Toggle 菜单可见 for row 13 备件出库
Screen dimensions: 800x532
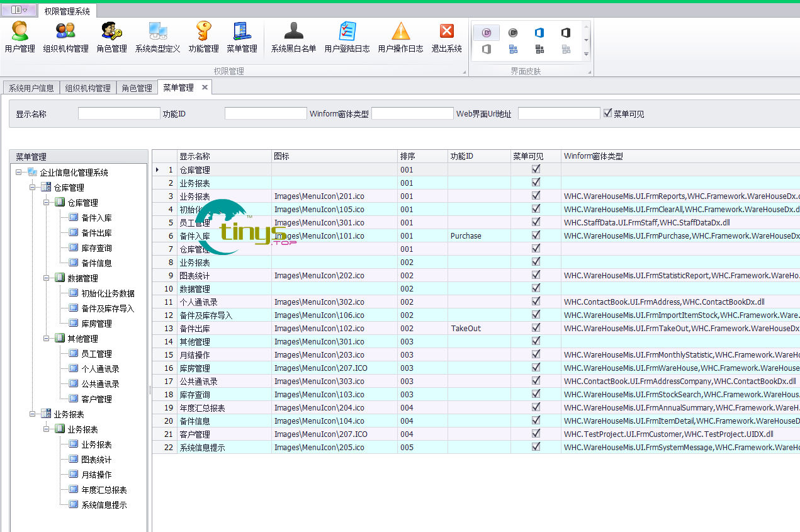(536, 328)
